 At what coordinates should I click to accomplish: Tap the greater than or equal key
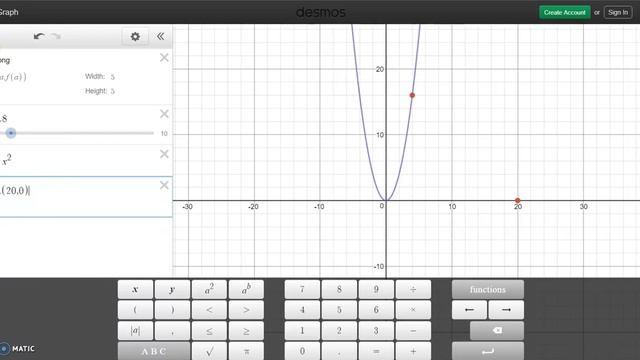pyautogui.click(x=246, y=331)
